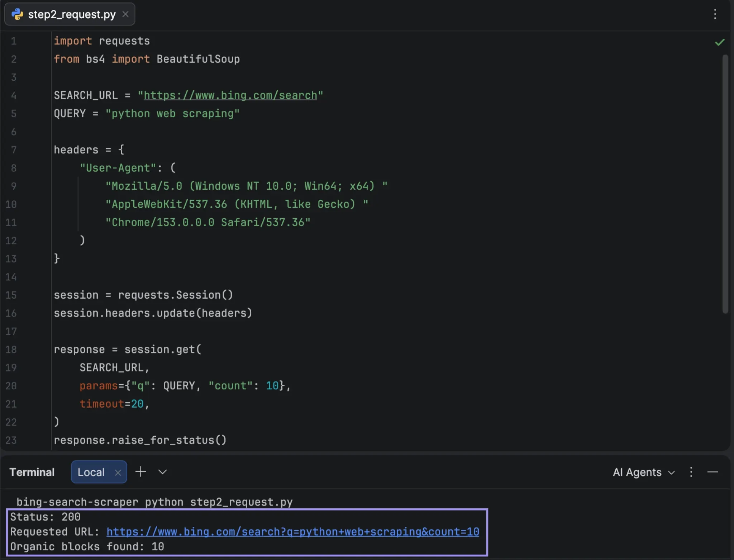
Task: Click the green inspection checkmark icon
Action: 720,42
